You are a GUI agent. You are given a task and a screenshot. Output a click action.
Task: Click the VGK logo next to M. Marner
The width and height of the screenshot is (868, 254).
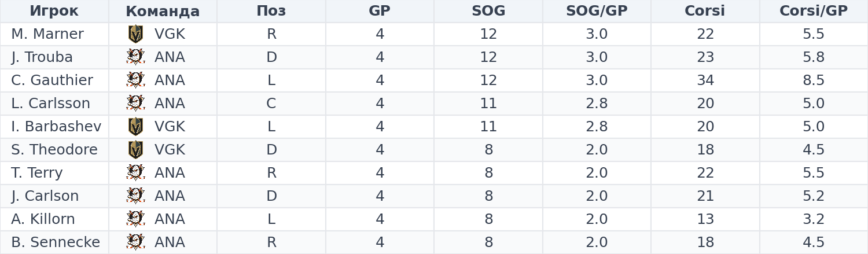[x=135, y=34]
